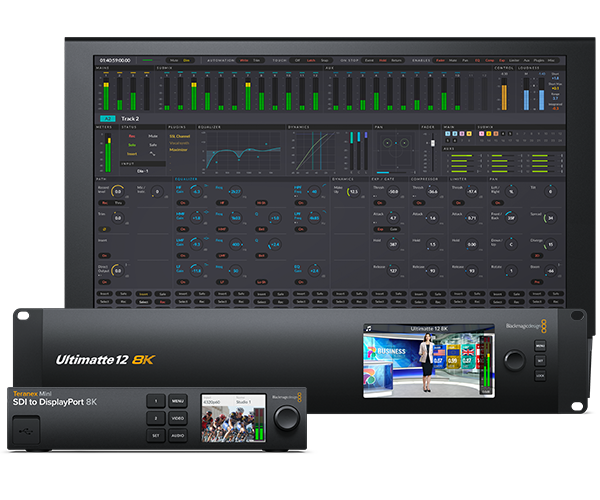Image resolution: width=600 pixels, height=500 pixels.
Task: Click the Pan Spread knob showing 34
Action: [551, 218]
